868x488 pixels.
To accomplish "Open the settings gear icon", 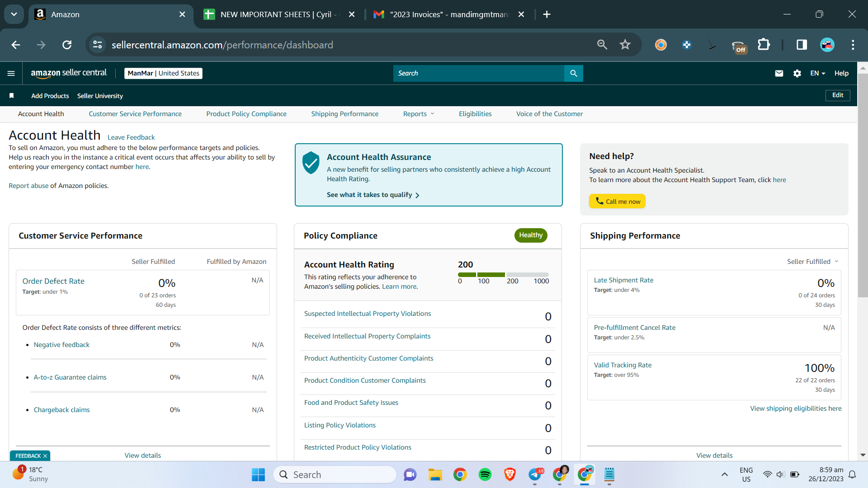I will tap(797, 73).
